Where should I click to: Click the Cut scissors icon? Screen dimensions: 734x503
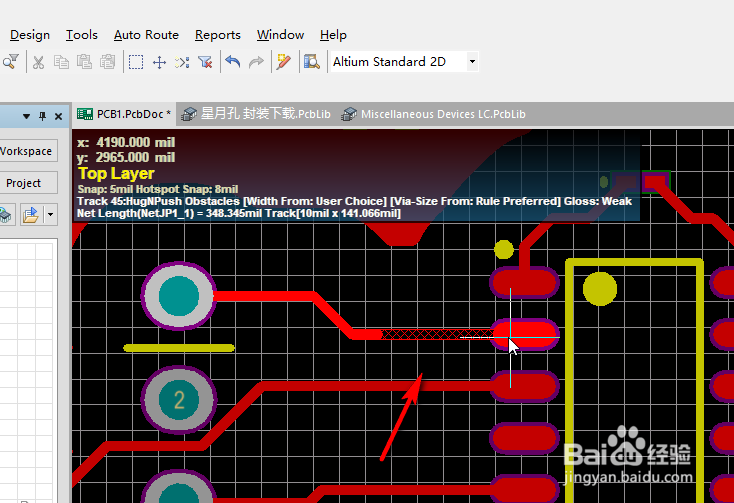pyautogui.click(x=38, y=62)
